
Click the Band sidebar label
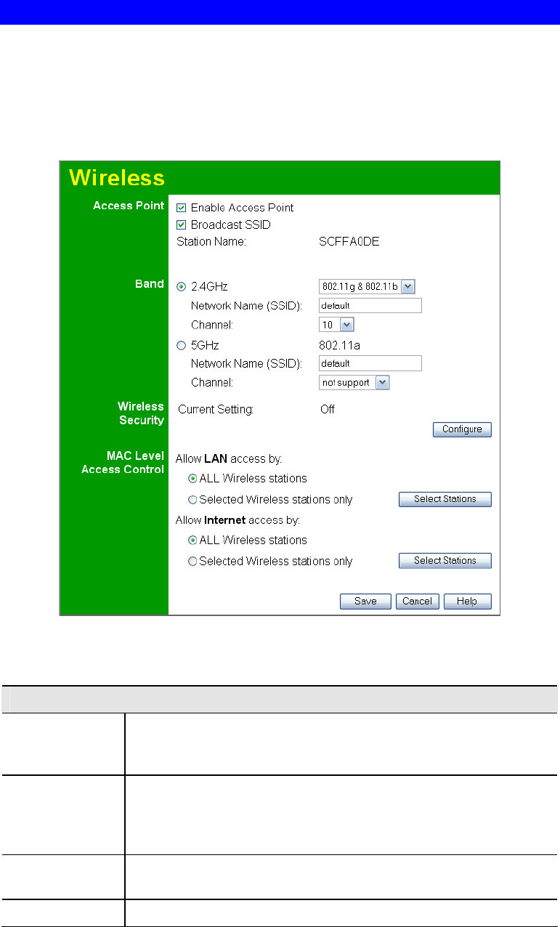point(150,284)
